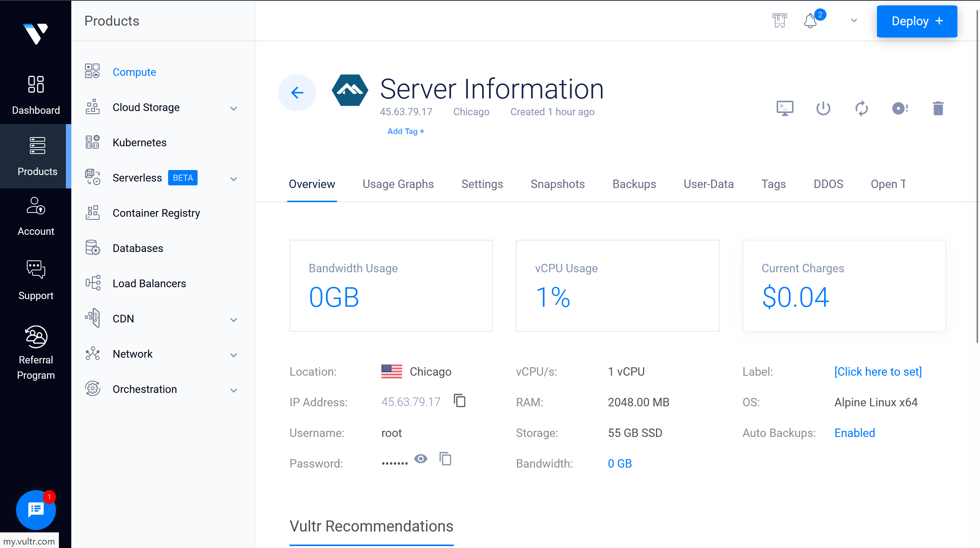Copy the password with copy icon
The height and width of the screenshot is (548, 980).
445,459
